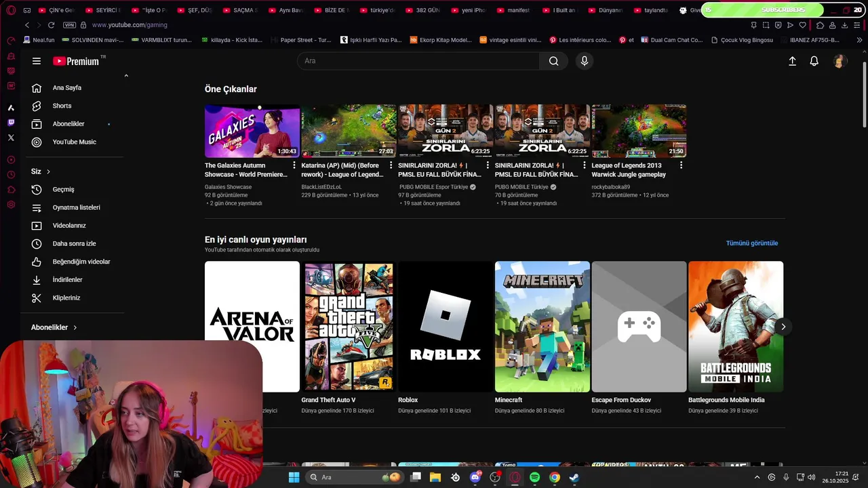
Task: Open the account avatar menu
Action: point(840,61)
